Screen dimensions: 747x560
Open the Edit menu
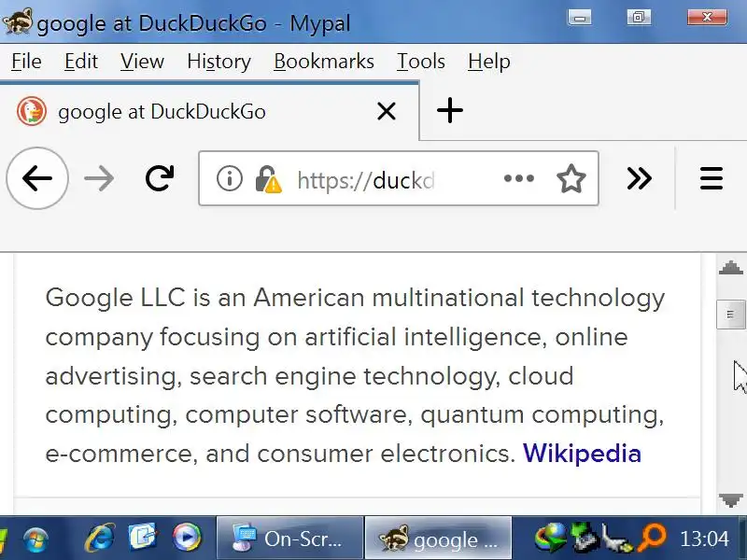(x=81, y=62)
